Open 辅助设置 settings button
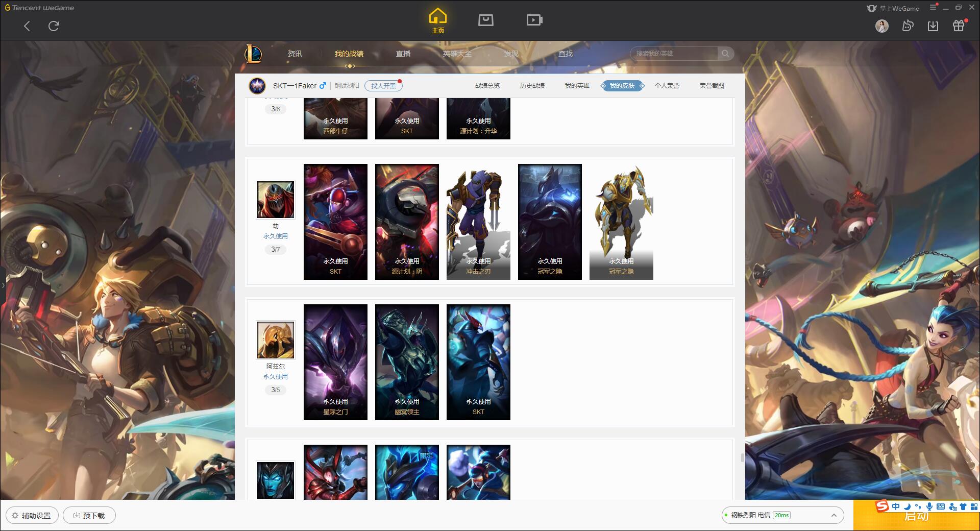The width and height of the screenshot is (980, 531). point(32,515)
